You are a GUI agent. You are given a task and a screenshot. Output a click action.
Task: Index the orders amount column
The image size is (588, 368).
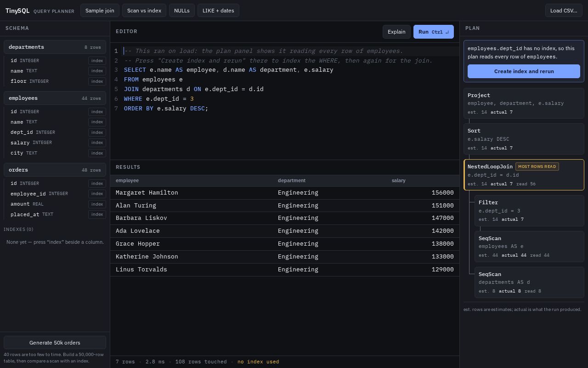pyautogui.click(x=97, y=204)
